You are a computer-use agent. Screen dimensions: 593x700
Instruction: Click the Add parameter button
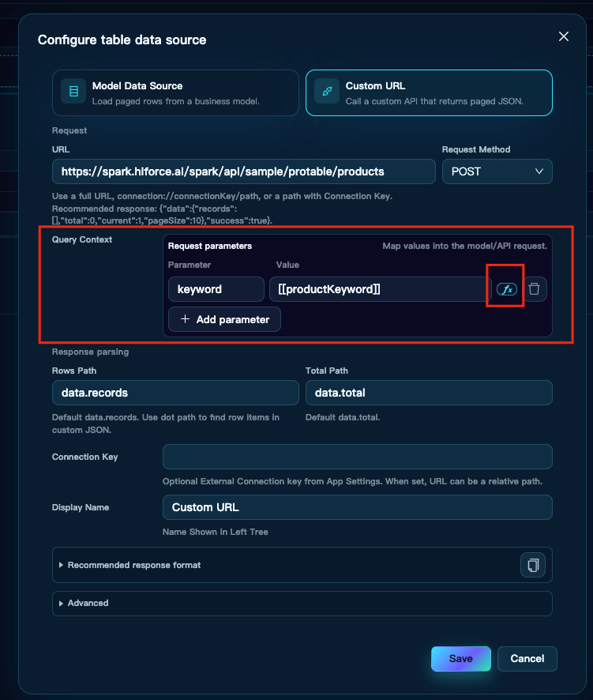click(x=224, y=319)
